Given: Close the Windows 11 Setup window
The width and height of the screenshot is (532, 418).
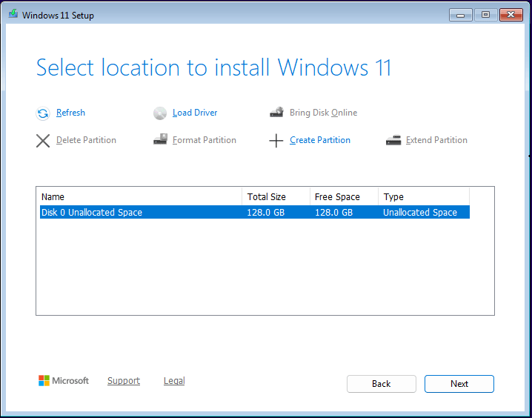Looking at the screenshot, I should [x=511, y=15].
